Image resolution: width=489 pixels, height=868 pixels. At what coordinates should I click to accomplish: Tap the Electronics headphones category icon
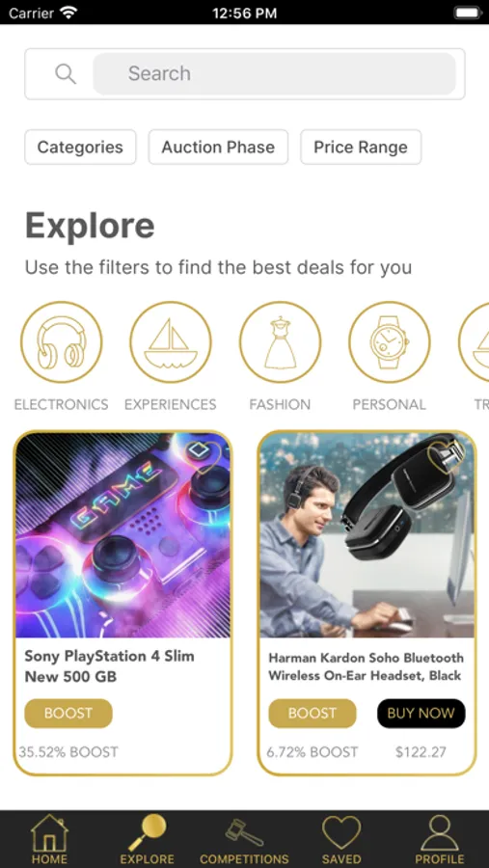(62, 342)
